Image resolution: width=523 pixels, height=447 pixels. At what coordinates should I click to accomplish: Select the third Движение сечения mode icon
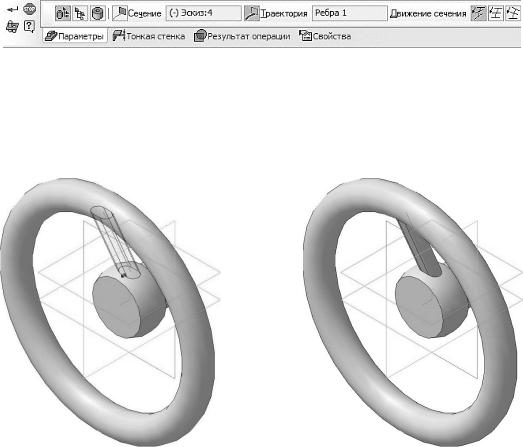click(513, 13)
